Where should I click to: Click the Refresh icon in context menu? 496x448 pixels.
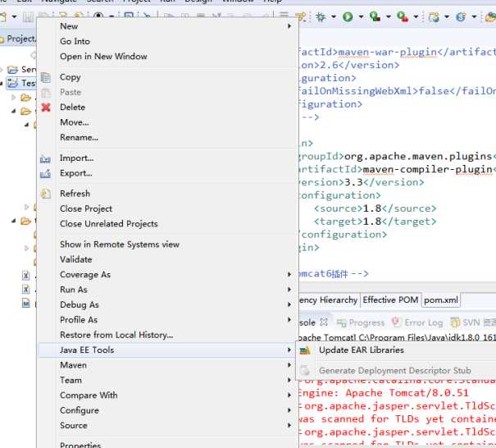click(46, 194)
